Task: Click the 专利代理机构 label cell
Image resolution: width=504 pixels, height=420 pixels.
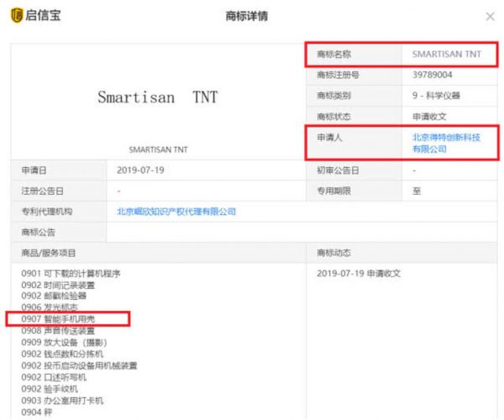Action: coord(59,212)
